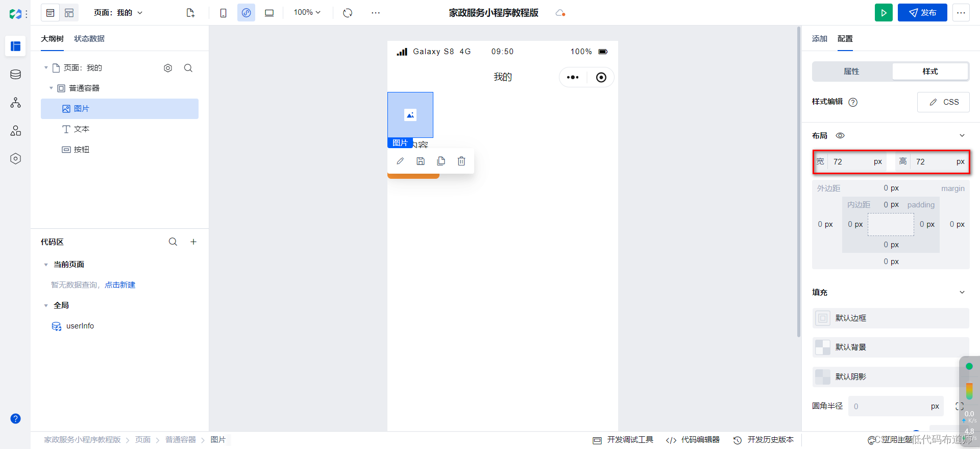Open the top-right more menu button
This screenshot has height=449, width=980.
(x=961, y=13)
